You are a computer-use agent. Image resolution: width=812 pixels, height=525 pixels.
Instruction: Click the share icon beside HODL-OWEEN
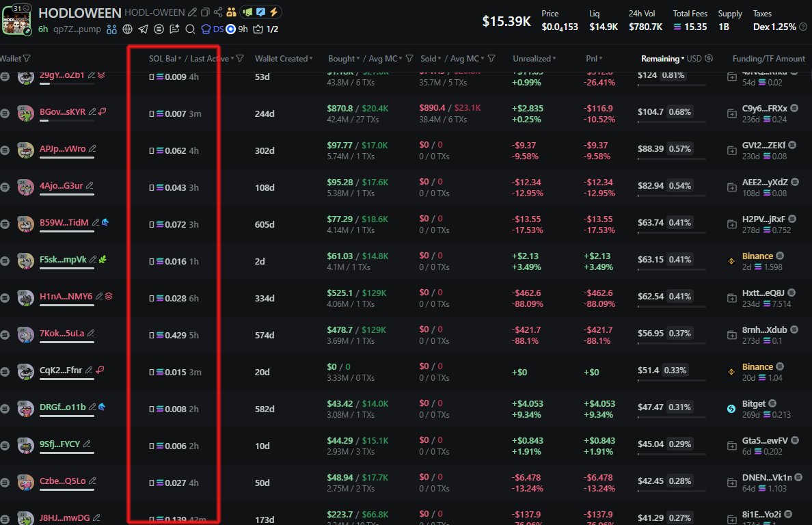click(x=218, y=12)
